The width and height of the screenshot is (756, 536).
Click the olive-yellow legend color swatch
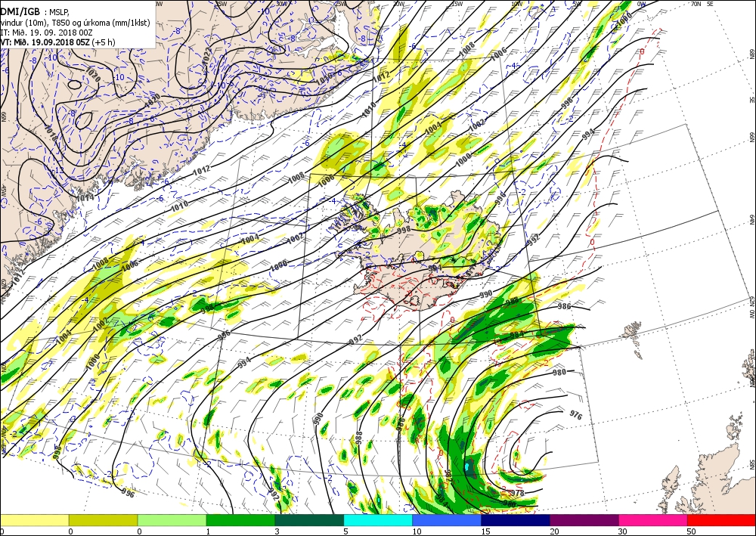[103, 520]
